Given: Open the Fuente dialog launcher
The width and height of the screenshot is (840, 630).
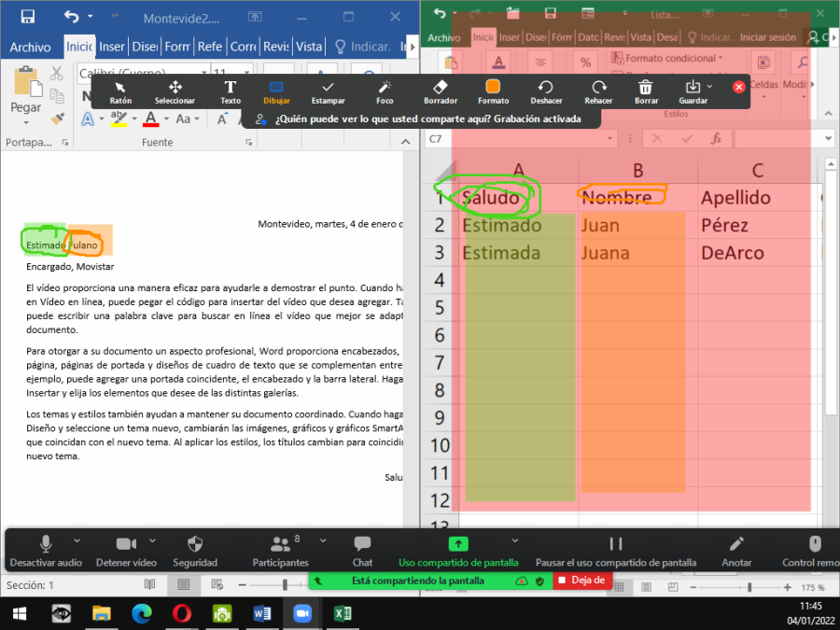Looking at the screenshot, I should (248, 143).
